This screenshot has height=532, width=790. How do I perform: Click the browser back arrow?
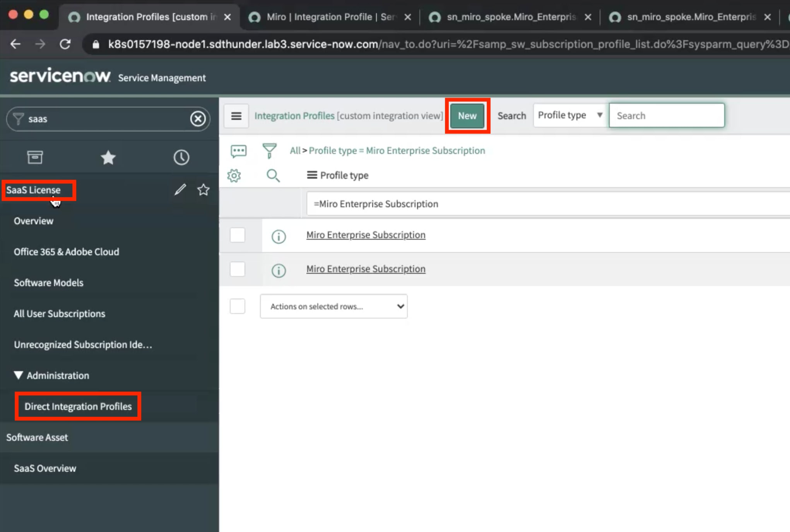(x=15, y=44)
